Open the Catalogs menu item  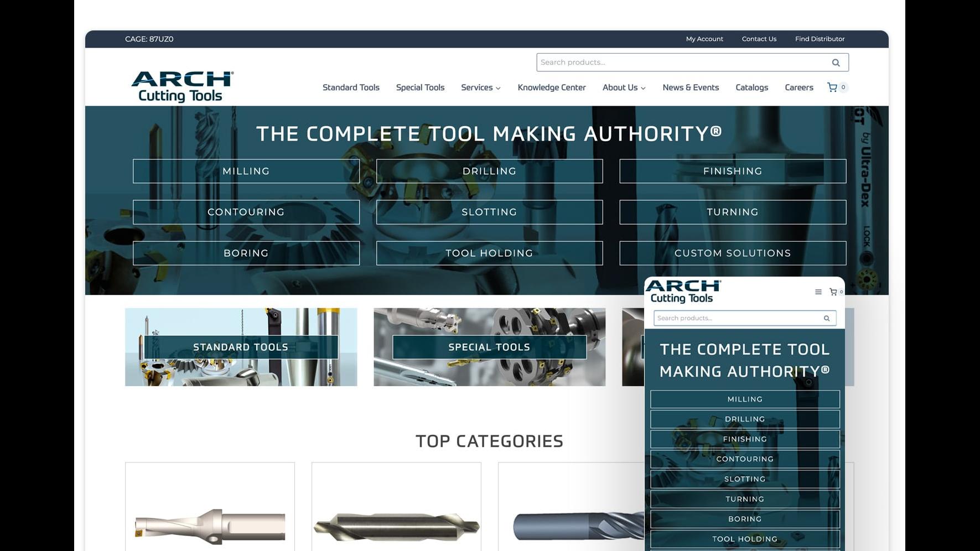click(751, 87)
